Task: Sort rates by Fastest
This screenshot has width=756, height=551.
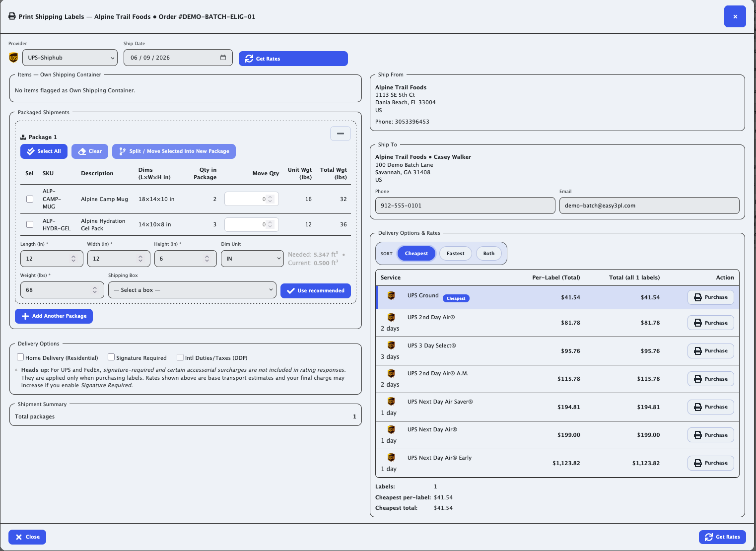Action: click(455, 253)
